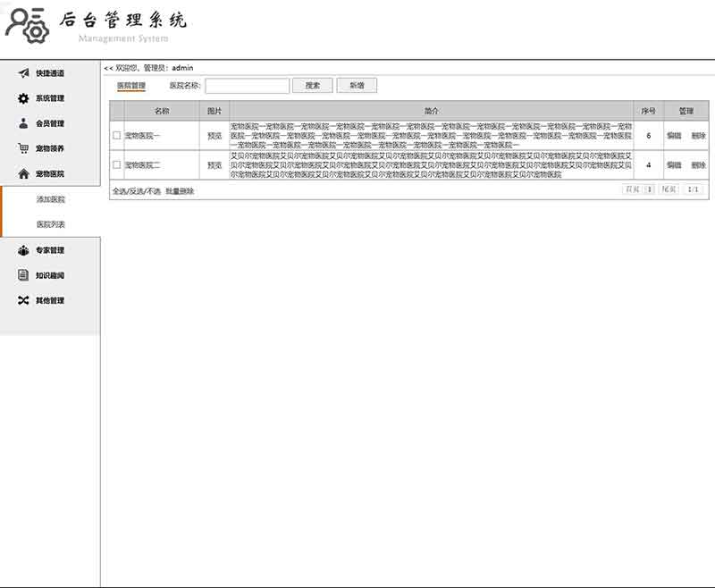Click the 知识趣闻 document icon
This screenshot has height=588, width=715.
pos(24,275)
